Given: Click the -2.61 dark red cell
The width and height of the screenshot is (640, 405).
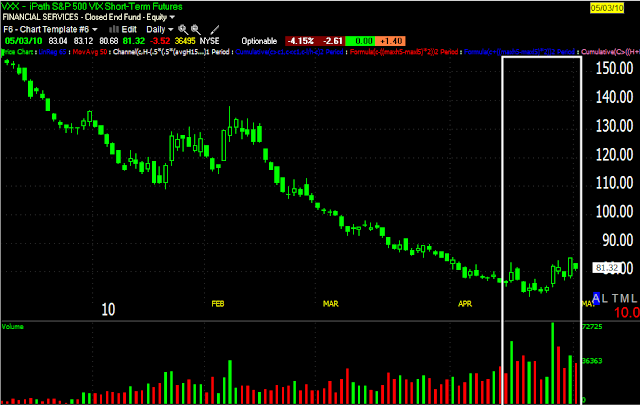Looking at the screenshot, I should point(331,41).
